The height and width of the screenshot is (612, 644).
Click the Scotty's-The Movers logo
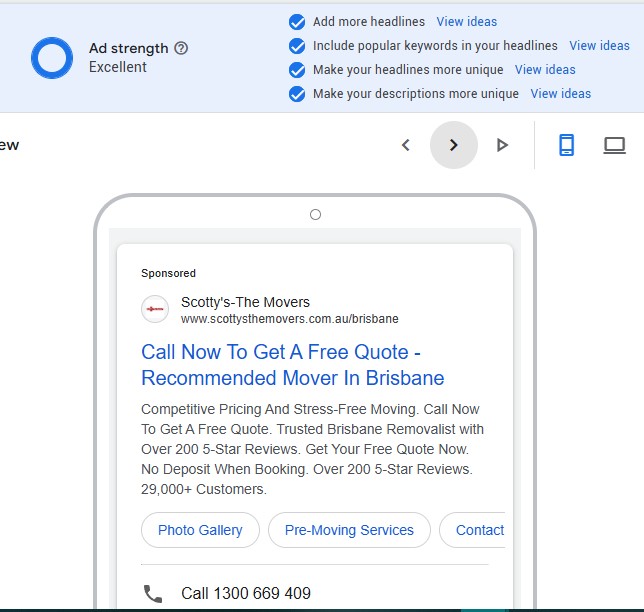(155, 309)
